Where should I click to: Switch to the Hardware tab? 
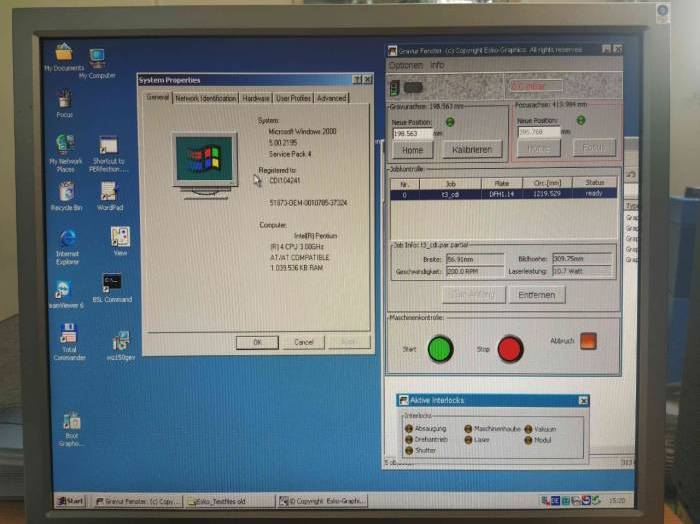point(256,98)
